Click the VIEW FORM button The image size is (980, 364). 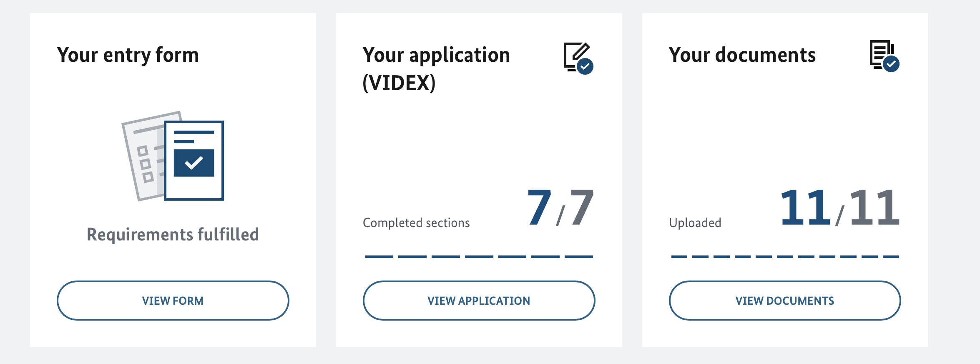(173, 301)
